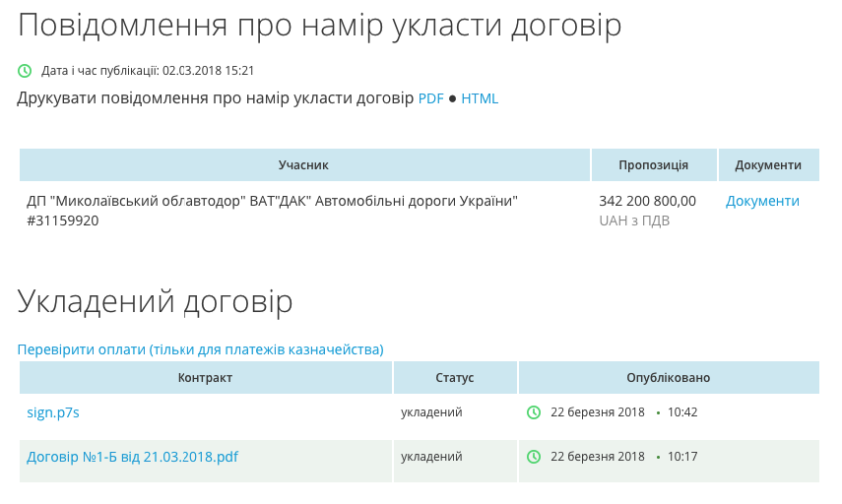Click Перевірити оплати treasury payments link
This screenshot has height=504, width=842.
point(200,349)
